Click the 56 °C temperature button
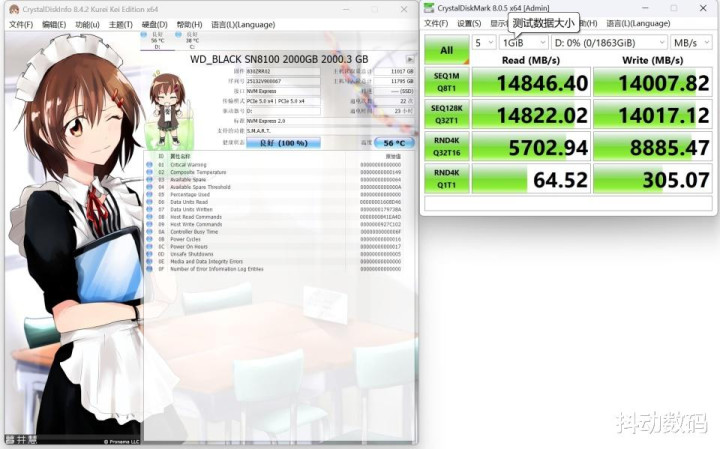The image size is (720, 449). point(394,143)
